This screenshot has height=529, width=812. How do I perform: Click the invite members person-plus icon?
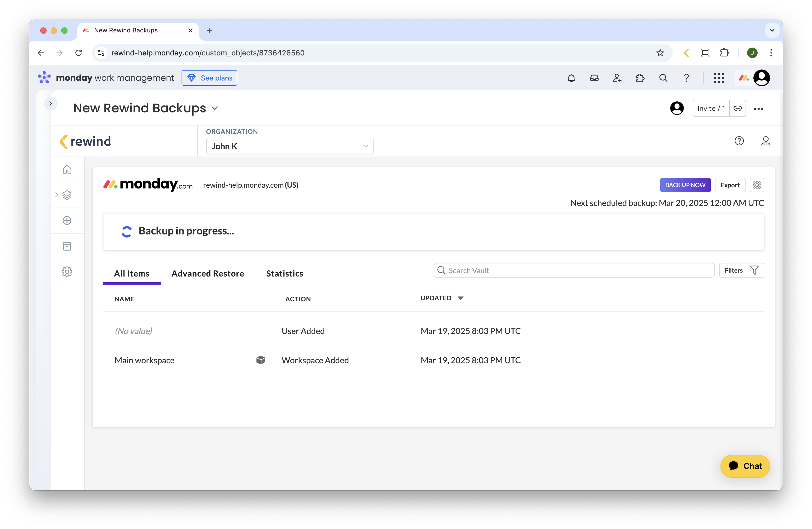pos(617,78)
